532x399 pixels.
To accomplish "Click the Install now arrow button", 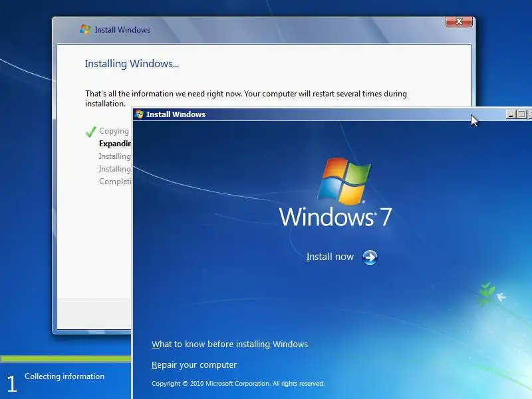I will 370,257.
